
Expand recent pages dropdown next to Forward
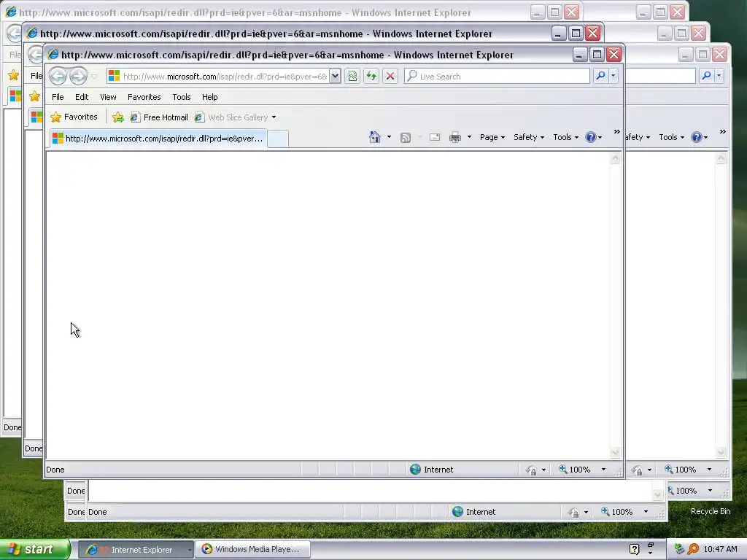point(94,76)
